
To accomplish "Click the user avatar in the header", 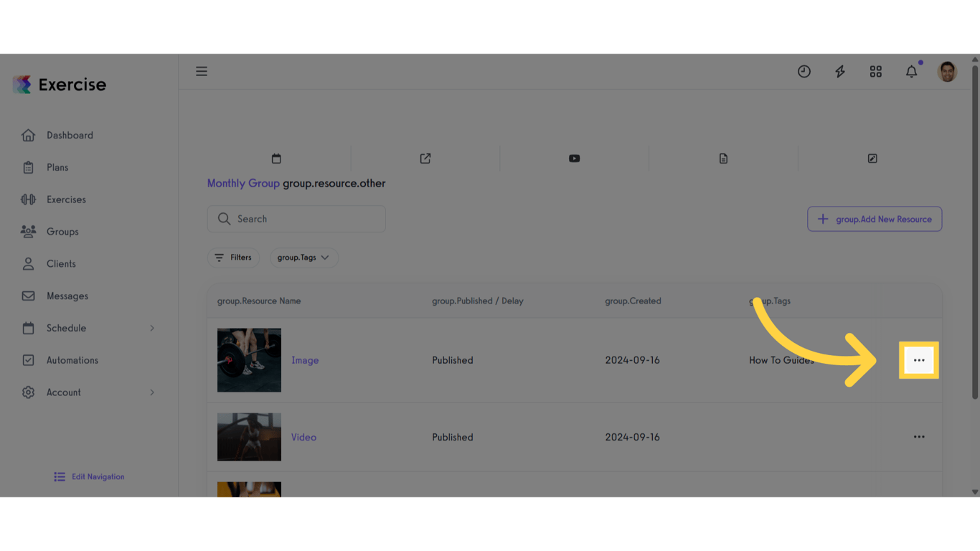I will point(946,71).
